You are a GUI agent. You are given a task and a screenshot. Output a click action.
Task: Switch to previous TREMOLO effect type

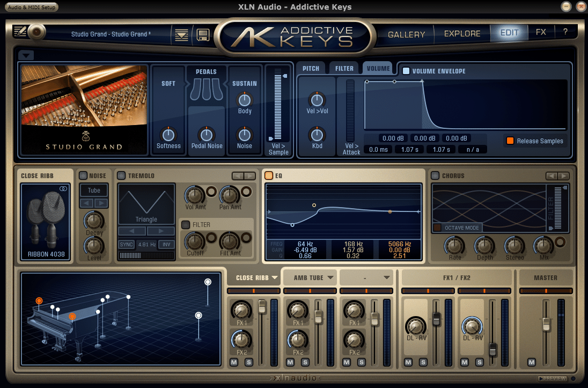coord(238,175)
